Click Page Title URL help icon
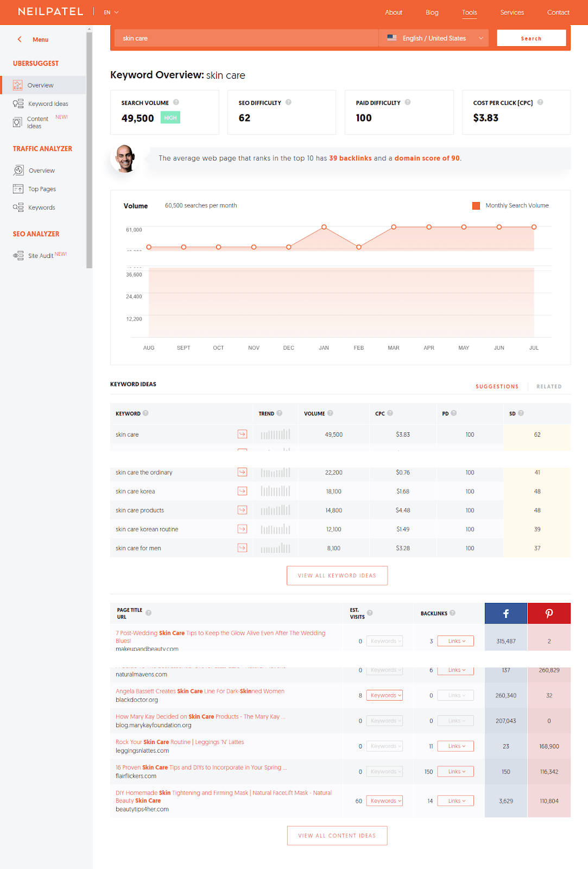588x869 pixels. (x=149, y=613)
